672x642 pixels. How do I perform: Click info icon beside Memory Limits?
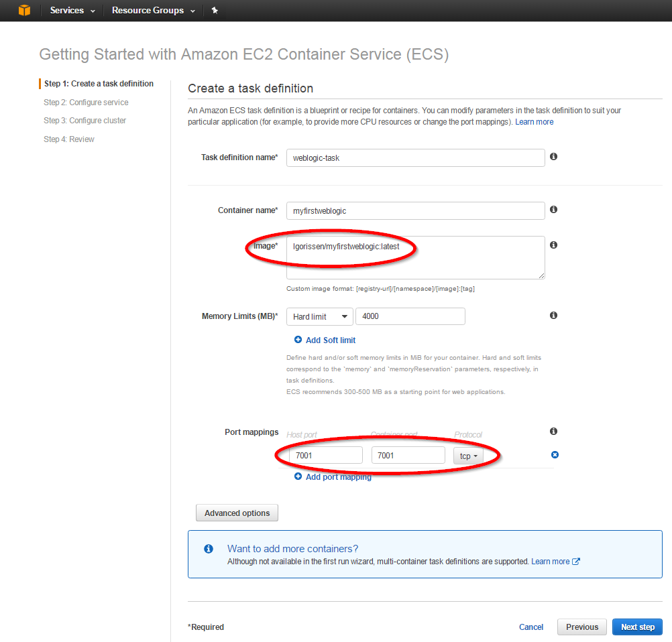click(x=553, y=315)
